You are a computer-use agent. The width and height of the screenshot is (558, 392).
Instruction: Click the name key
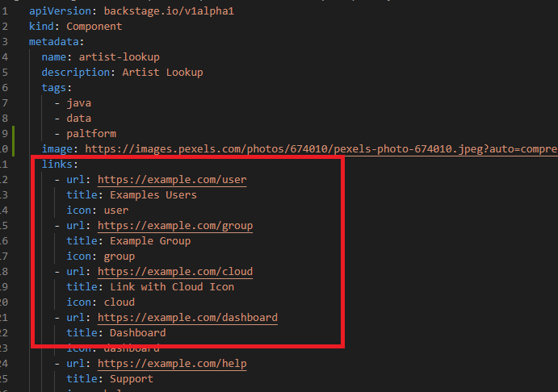[x=54, y=56]
